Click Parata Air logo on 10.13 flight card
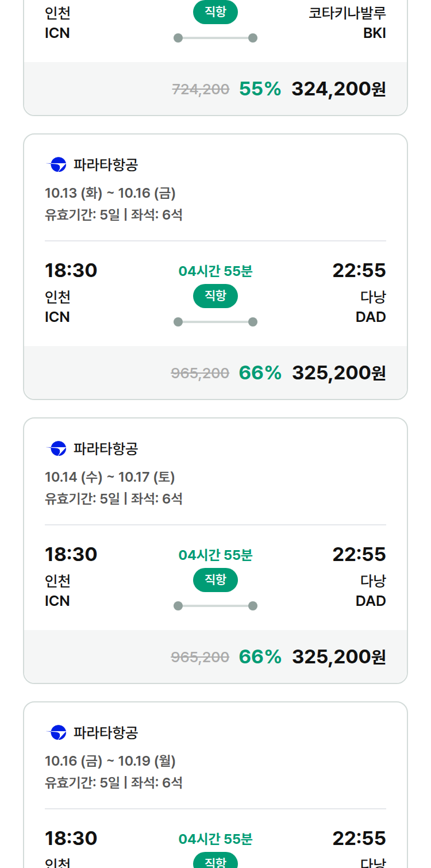This screenshot has height=868, width=431. click(x=57, y=165)
